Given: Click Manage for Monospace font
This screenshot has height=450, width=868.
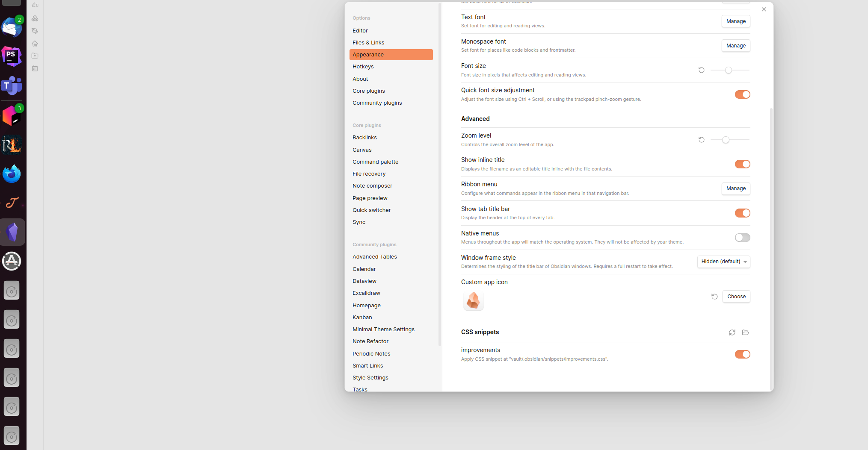Looking at the screenshot, I should 736,46.
